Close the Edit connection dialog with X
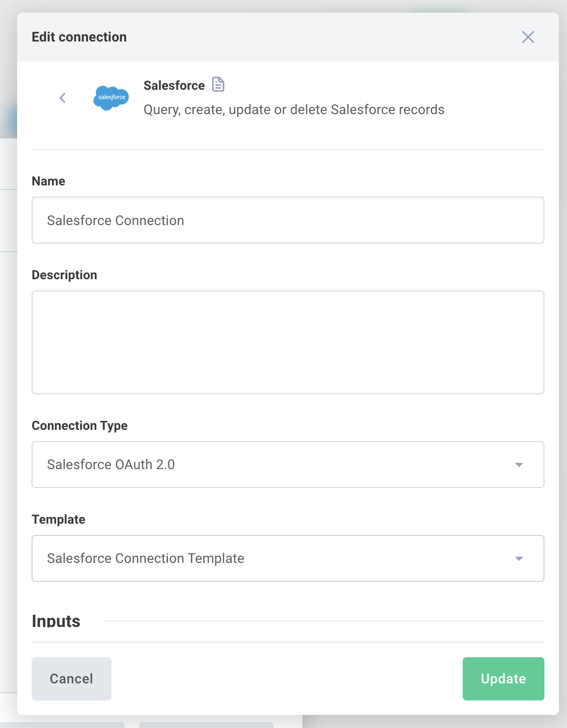This screenshot has height=728, width=567. (528, 37)
